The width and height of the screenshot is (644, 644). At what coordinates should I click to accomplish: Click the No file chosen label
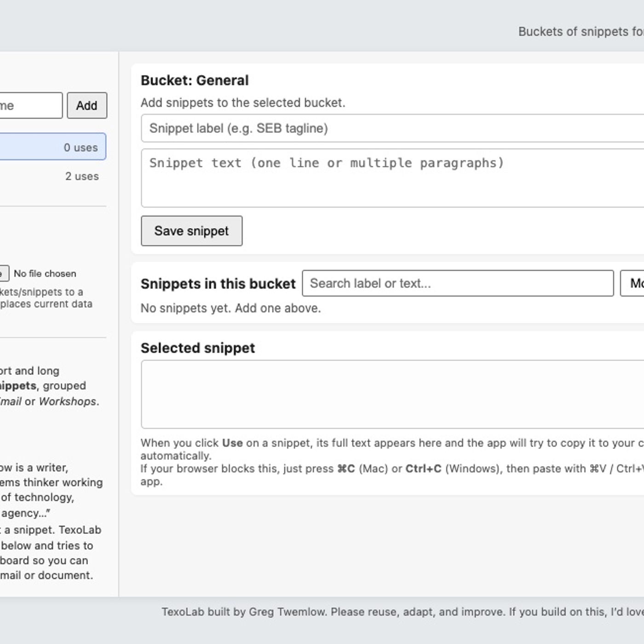coord(45,273)
